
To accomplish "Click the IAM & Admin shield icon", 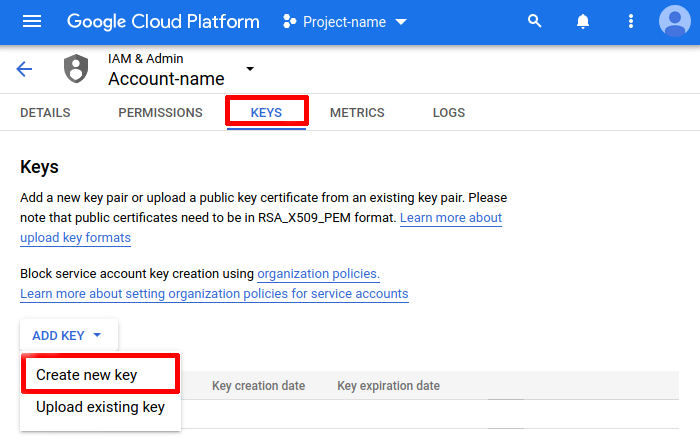I will tap(76, 69).
